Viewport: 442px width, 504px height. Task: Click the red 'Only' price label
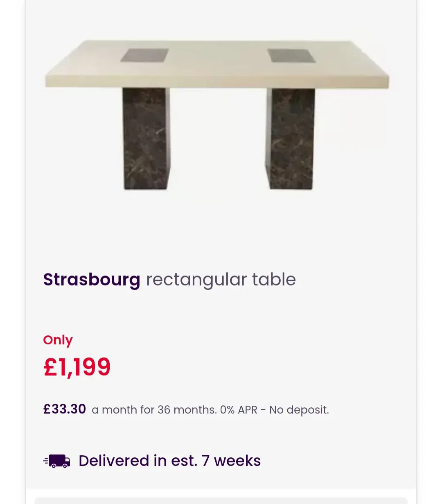pyautogui.click(x=58, y=340)
